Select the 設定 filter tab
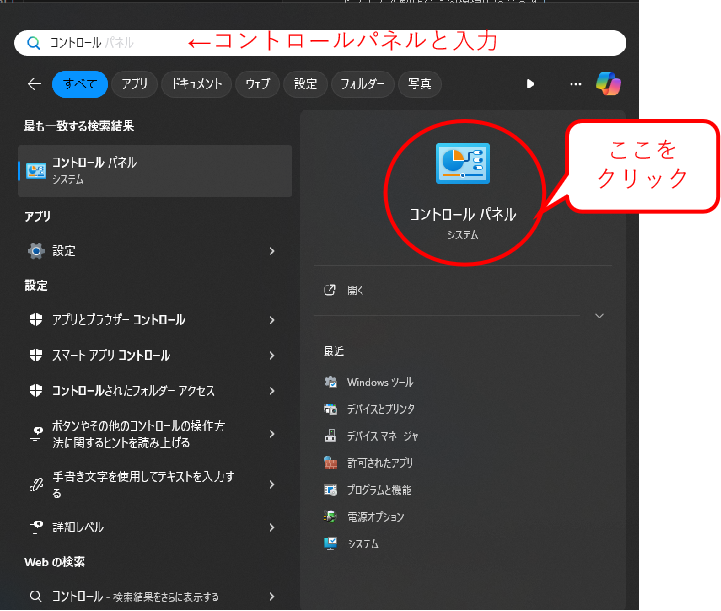Viewport: 721px width, 611px height. pyautogui.click(x=305, y=84)
